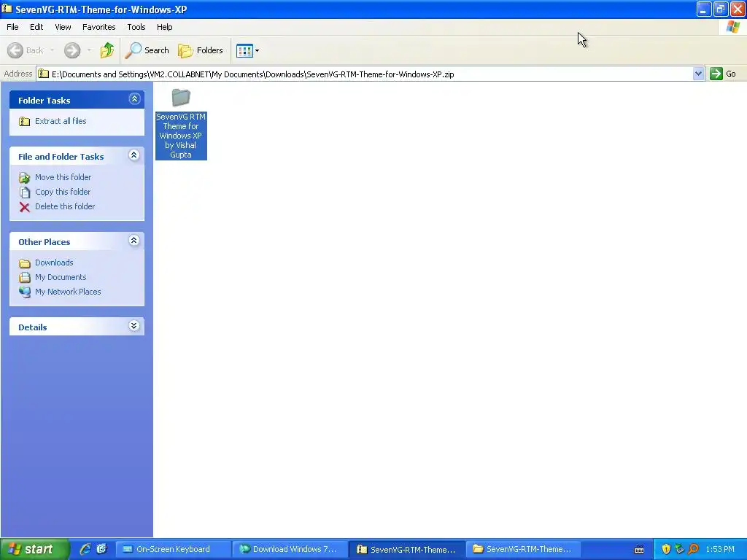
Task: Switch to On-Screen Keyboard taskbar button
Action: (x=174, y=550)
